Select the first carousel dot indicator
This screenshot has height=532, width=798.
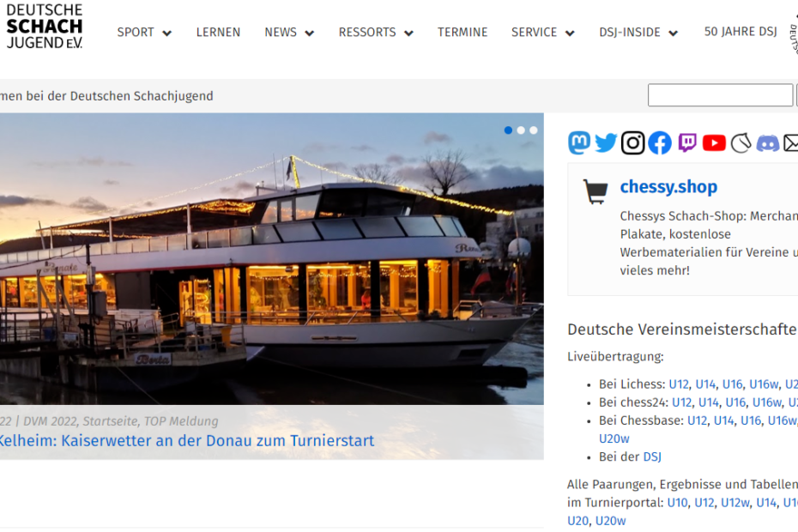pos(508,130)
